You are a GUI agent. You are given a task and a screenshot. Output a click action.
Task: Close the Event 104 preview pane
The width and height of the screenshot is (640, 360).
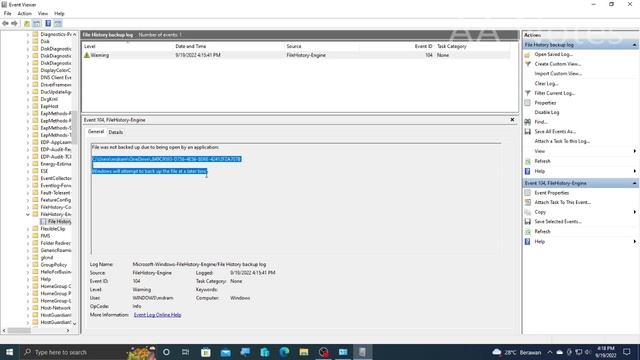click(x=512, y=120)
